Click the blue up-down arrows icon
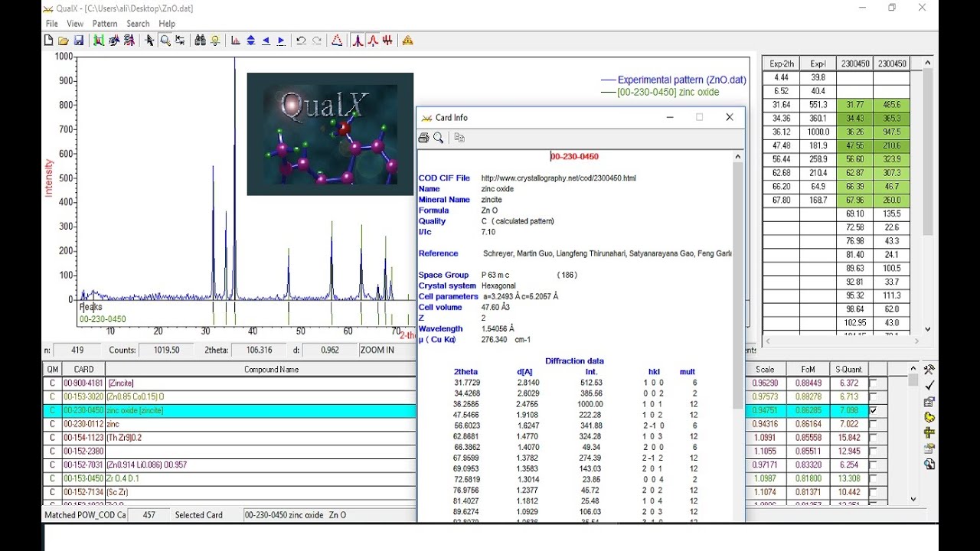The width and height of the screenshot is (980, 551). click(250, 41)
